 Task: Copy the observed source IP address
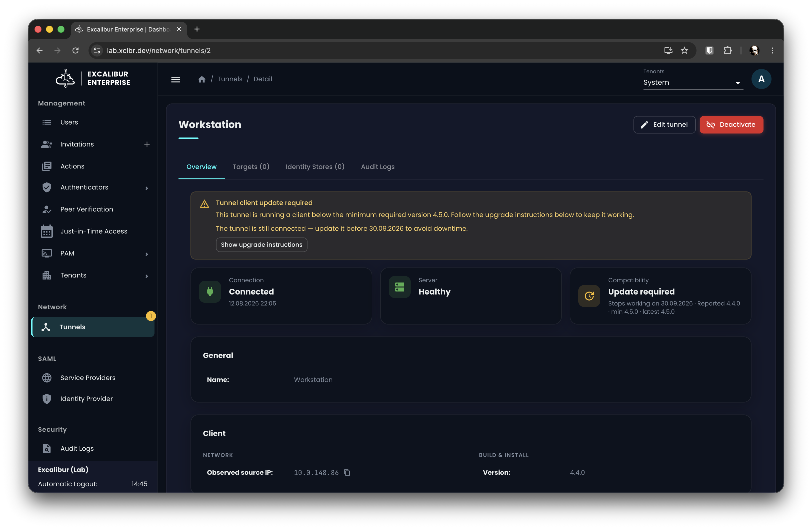(347, 472)
